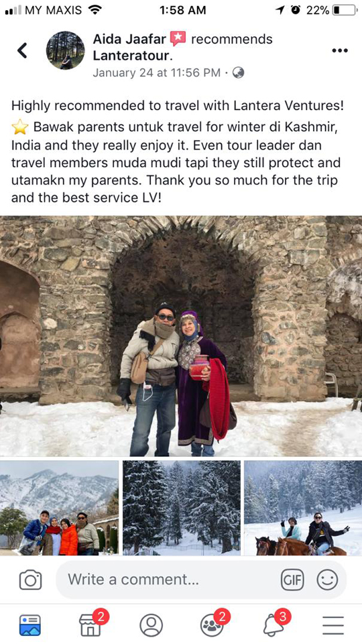Open the Notifications bell icon
This screenshot has height=644, width=362.
pyautogui.click(x=274, y=625)
